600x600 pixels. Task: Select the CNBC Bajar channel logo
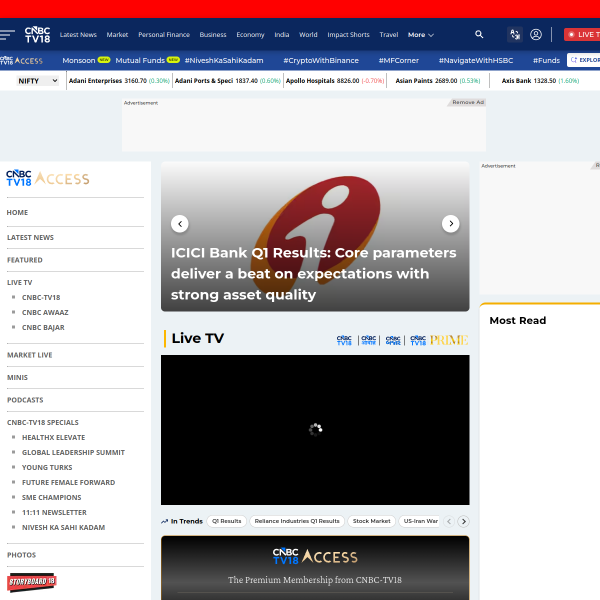click(393, 340)
